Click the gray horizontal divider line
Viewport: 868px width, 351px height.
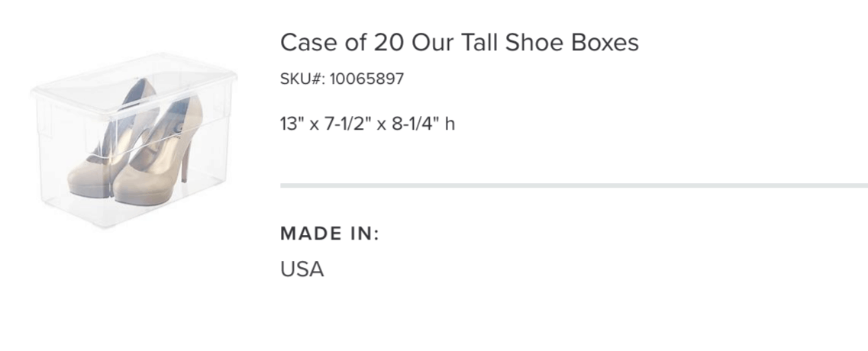pyautogui.click(x=574, y=185)
